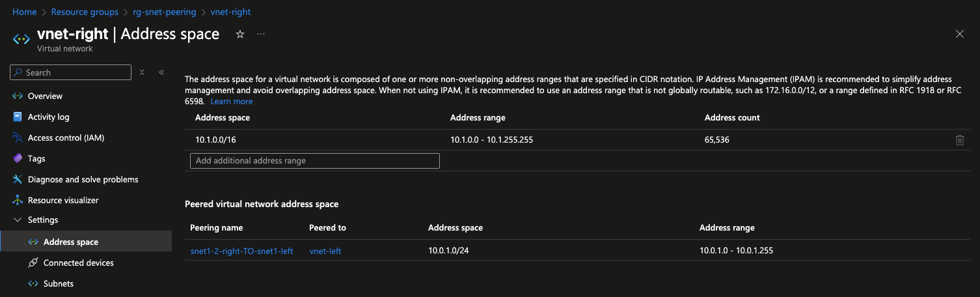Click the Resource visualizer icon
This screenshot has height=297, width=980.
[18, 200]
